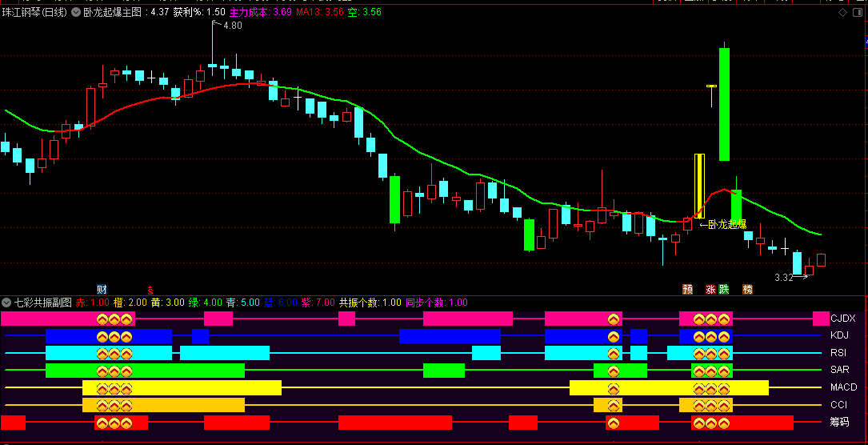Click the KDJ row label
Image resolution: width=868 pixels, height=445 pixels.
point(840,335)
